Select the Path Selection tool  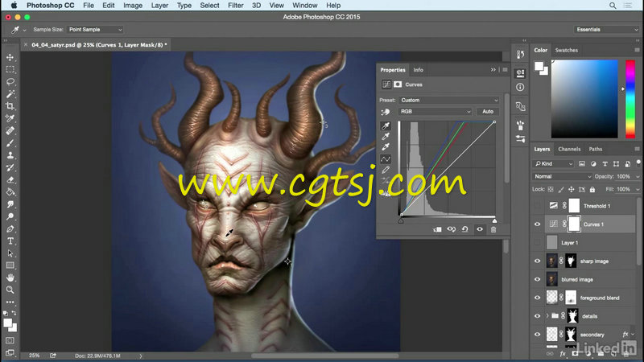point(10,253)
